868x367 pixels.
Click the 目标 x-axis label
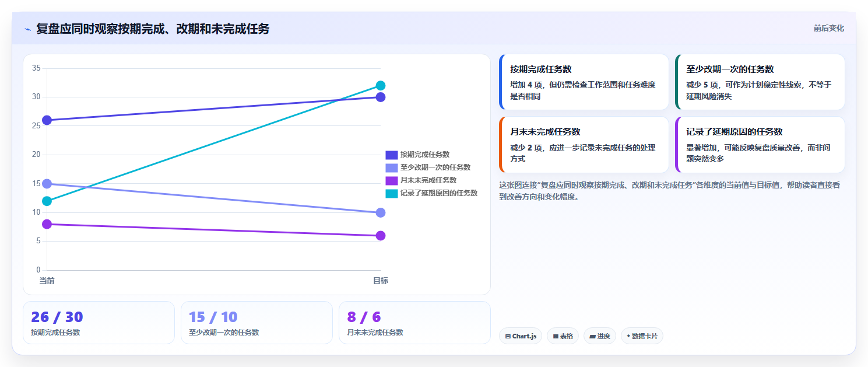pos(381,281)
